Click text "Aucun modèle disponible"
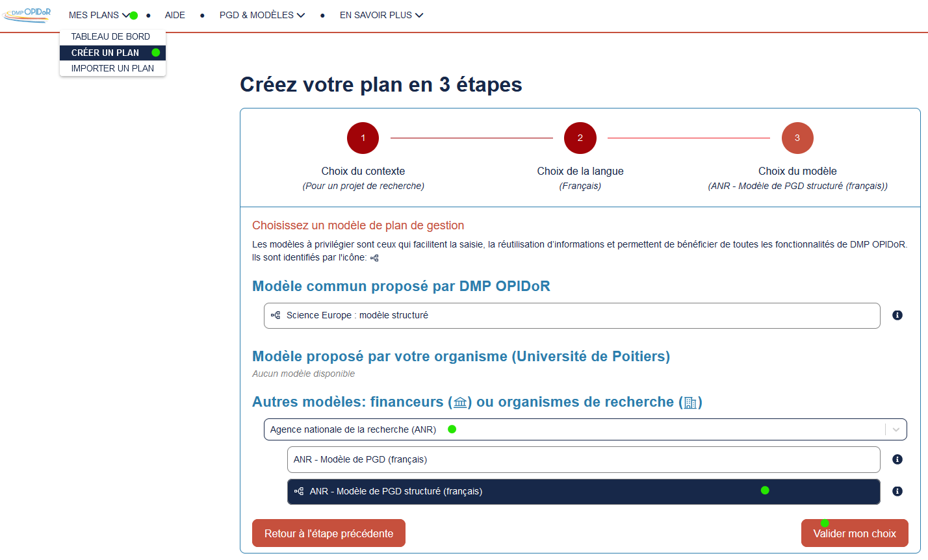 coord(303,374)
